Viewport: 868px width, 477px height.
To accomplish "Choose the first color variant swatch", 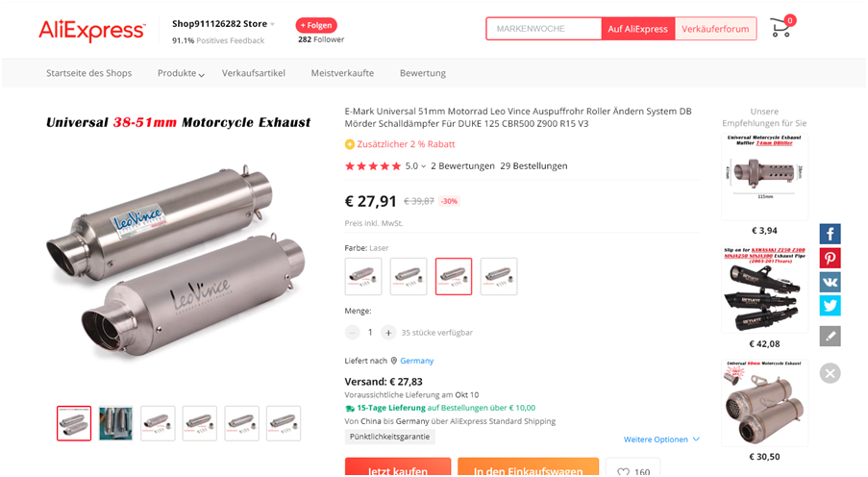I will coord(363,276).
